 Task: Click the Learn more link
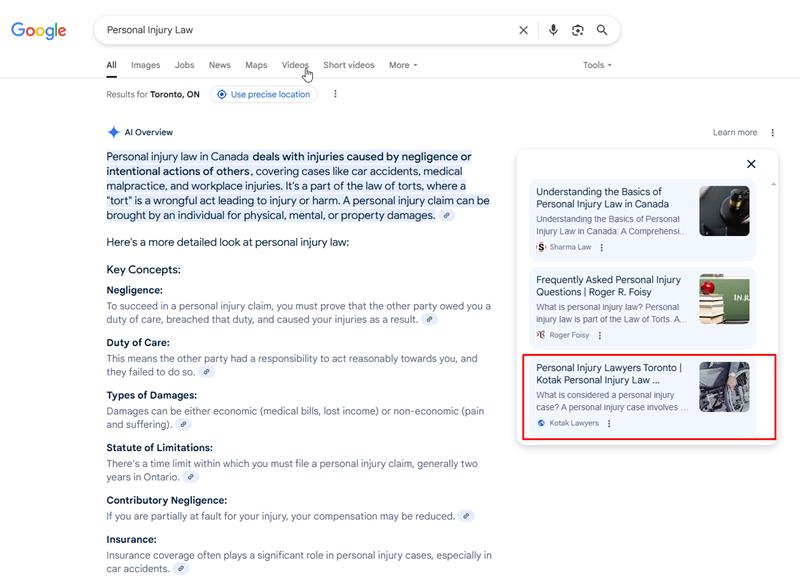click(734, 132)
